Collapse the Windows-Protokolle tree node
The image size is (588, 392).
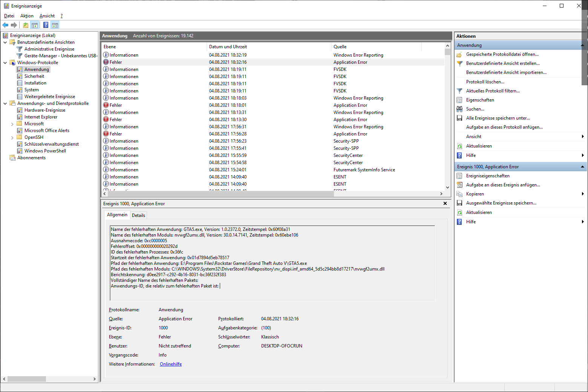pos(5,63)
